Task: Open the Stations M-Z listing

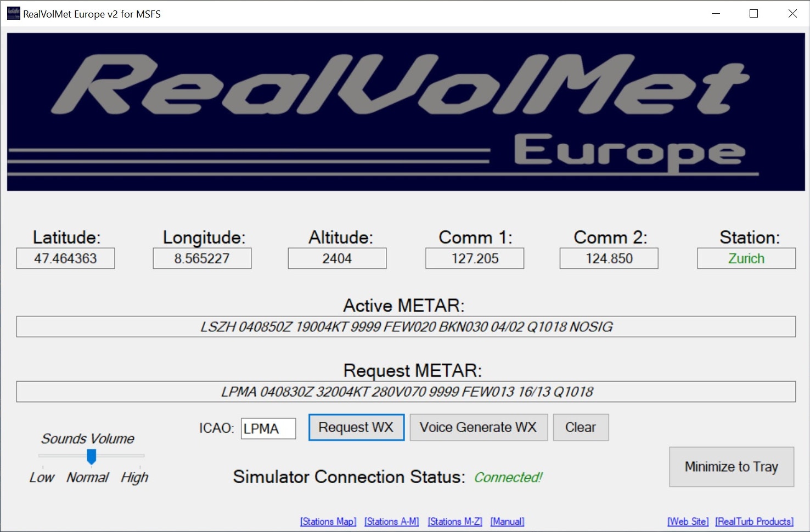Action: pos(455,522)
